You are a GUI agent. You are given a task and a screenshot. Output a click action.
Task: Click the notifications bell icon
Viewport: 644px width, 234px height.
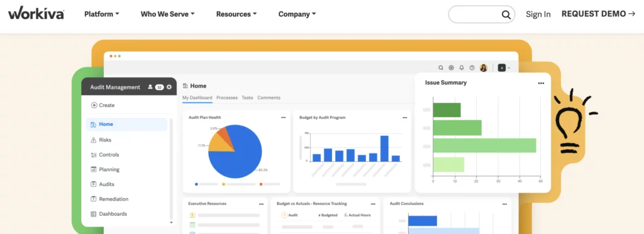pyautogui.click(x=461, y=68)
